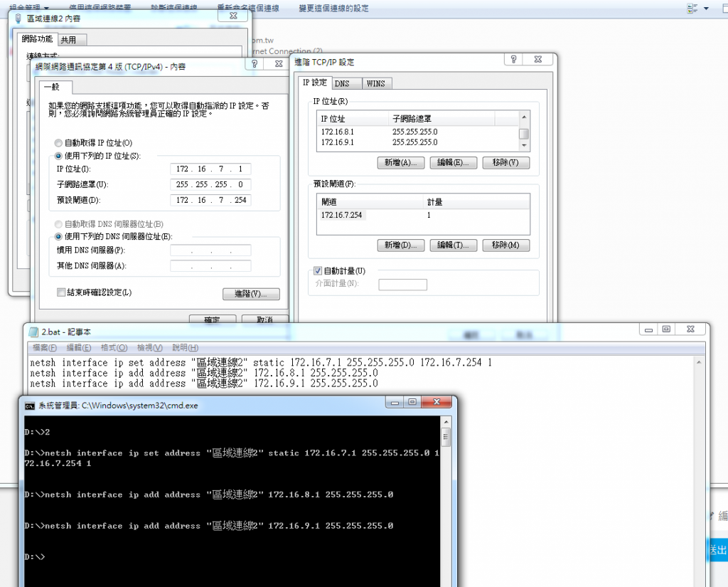Select the 網路功能 tab
This screenshot has width=728, height=587.
click(x=37, y=39)
